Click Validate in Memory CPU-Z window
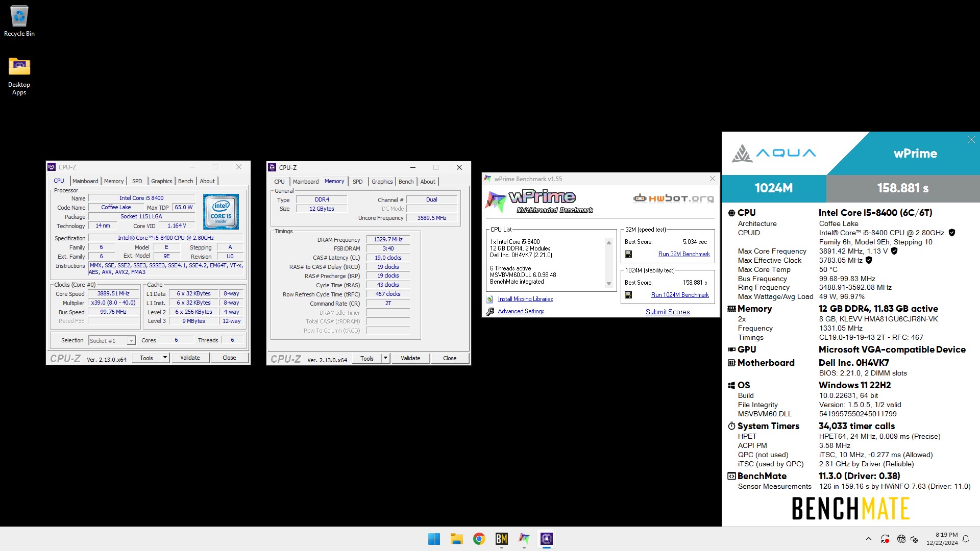The image size is (980, 551). tap(410, 358)
